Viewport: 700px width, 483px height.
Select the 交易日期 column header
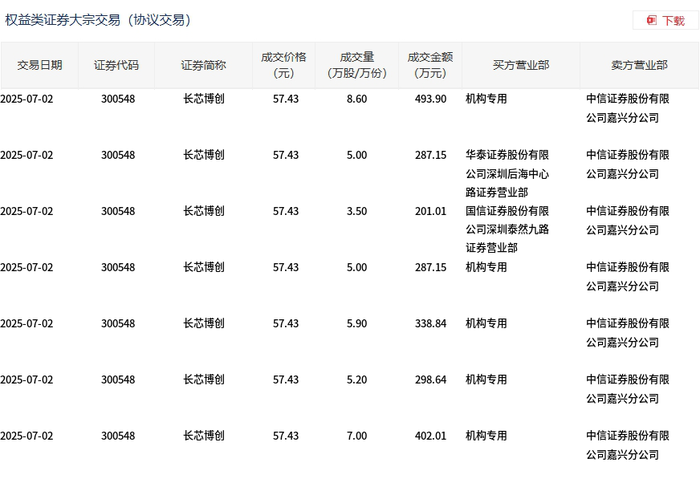40,65
